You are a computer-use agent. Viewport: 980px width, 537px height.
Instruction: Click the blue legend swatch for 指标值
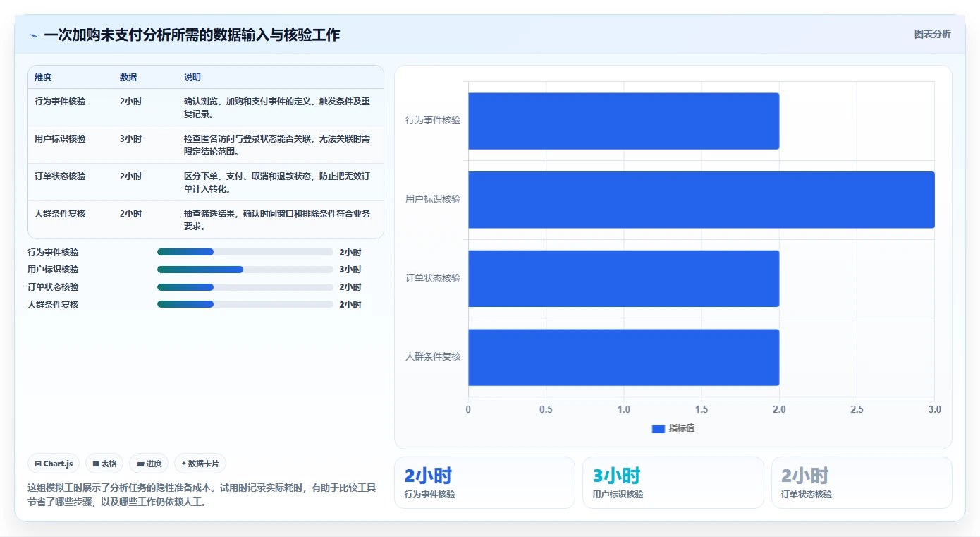click(659, 428)
